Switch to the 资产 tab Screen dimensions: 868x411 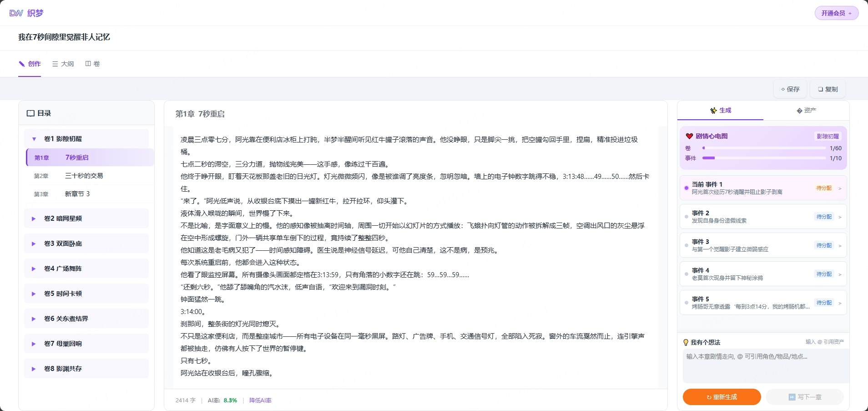(x=807, y=110)
